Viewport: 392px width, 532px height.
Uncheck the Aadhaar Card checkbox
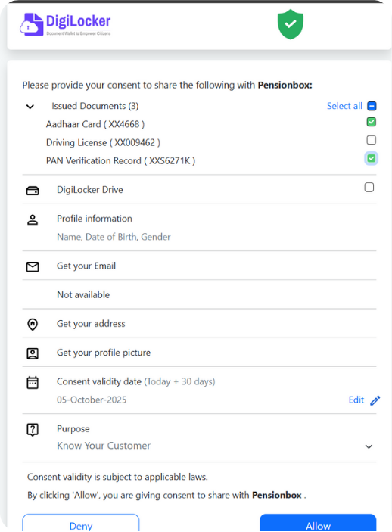click(x=372, y=122)
